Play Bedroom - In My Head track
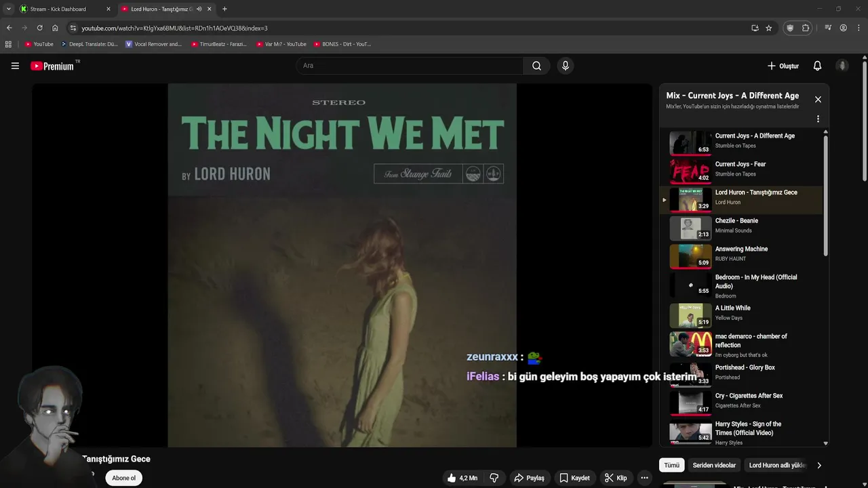The image size is (868, 488). (741, 286)
